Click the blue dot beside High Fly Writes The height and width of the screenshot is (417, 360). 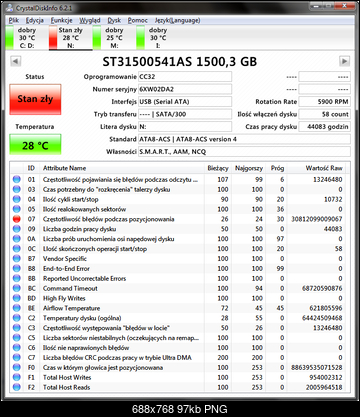coord(16,298)
